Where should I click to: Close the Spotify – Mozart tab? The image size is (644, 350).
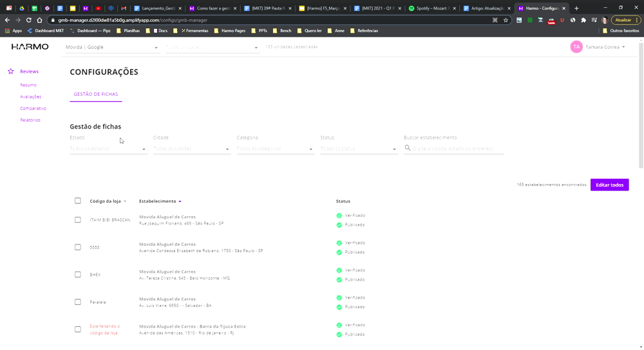pyautogui.click(x=454, y=8)
